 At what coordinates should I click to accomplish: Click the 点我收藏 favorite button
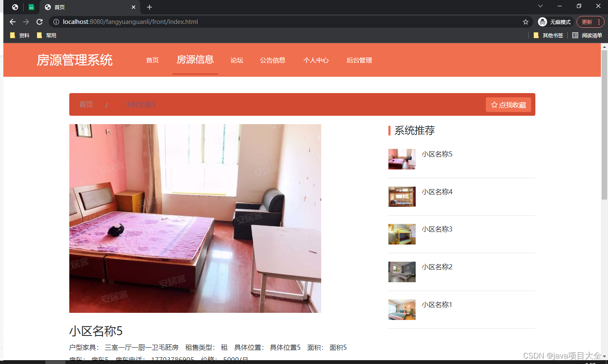[508, 105]
